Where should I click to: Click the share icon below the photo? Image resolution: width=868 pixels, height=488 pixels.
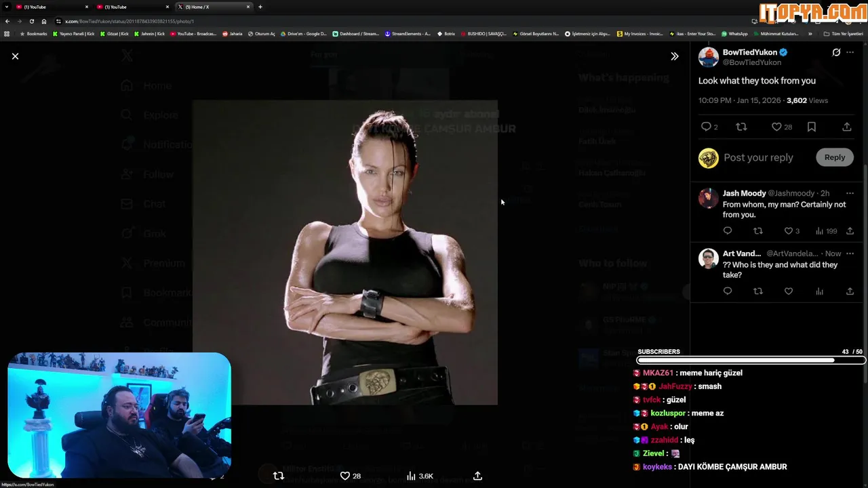477,476
